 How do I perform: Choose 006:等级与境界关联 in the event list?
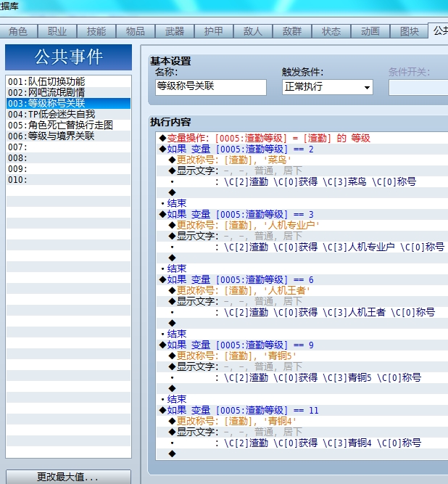coord(68,136)
